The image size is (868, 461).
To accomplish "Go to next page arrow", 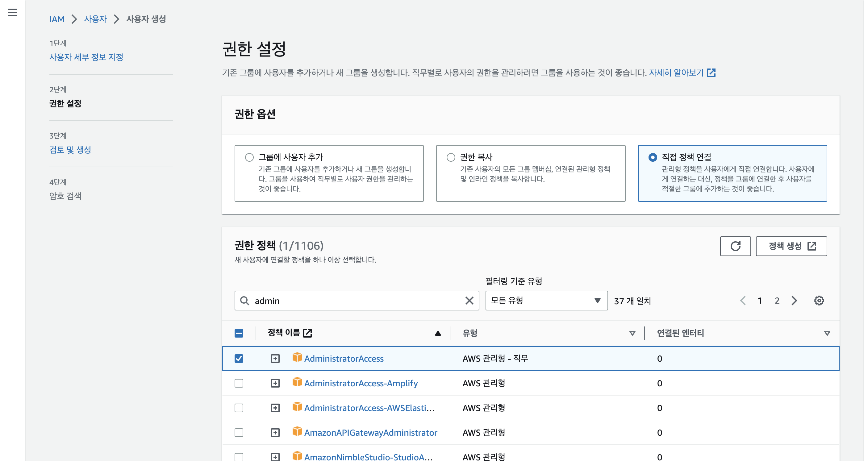I will [x=794, y=300].
